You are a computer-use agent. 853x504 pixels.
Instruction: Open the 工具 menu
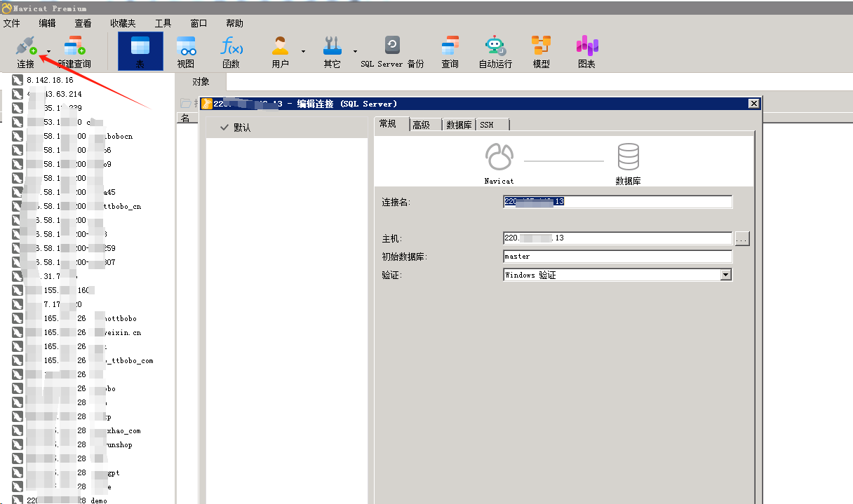tap(163, 23)
